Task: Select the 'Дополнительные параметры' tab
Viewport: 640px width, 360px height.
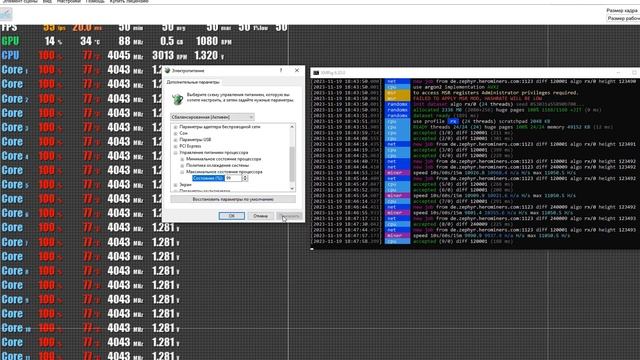Action: (x=193, y=82)
